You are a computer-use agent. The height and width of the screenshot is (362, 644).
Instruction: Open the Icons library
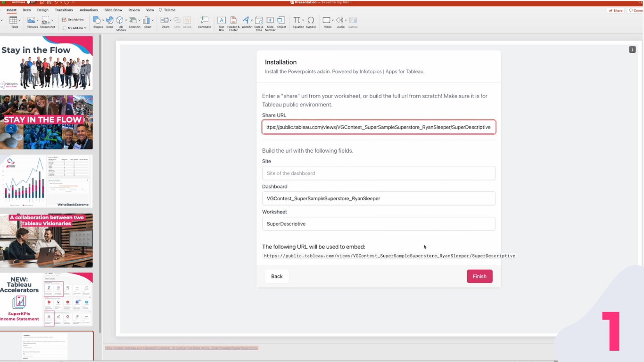109,22
